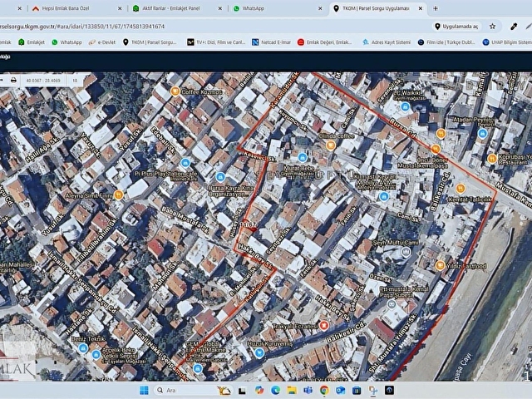Select the Köprübaşı Restaurant marker
Screen dimensions: 532x399
point(491,158)
